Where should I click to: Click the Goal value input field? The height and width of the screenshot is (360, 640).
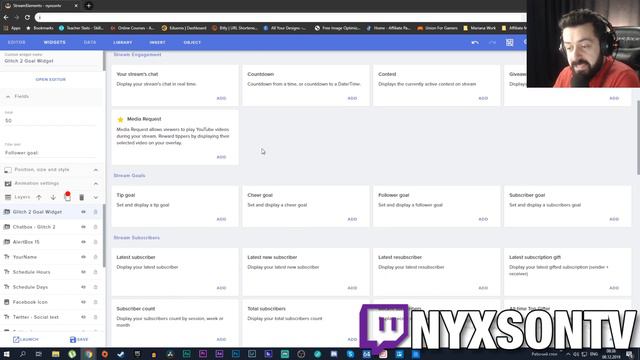click(x=51, y=121)
